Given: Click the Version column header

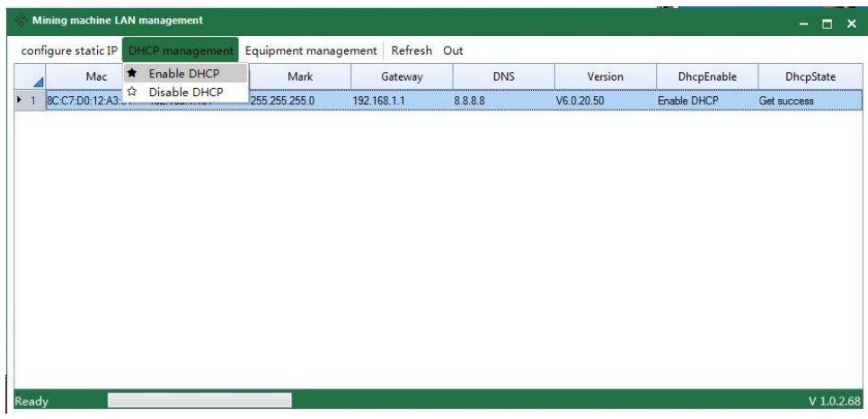Looking at the screenshot, I should pyautogui.click(x=605, y=76).
